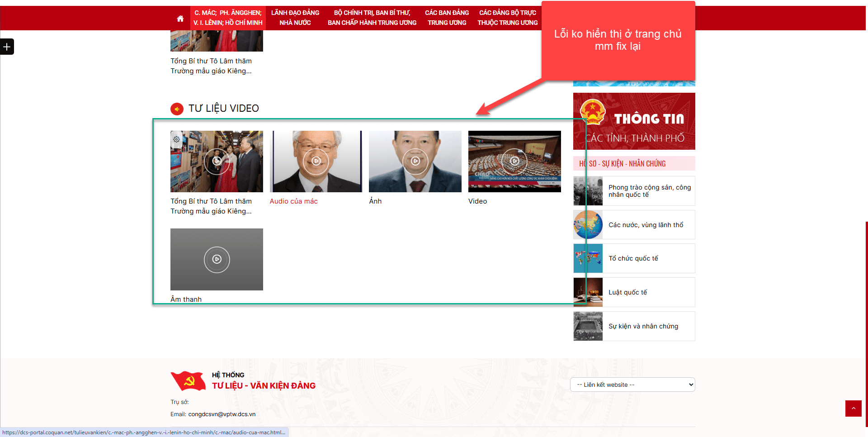The height and width of the screenshot is (437, 868).
Task: Expand the 'Liên kết website' dropdown
Action: click(632, 385)
